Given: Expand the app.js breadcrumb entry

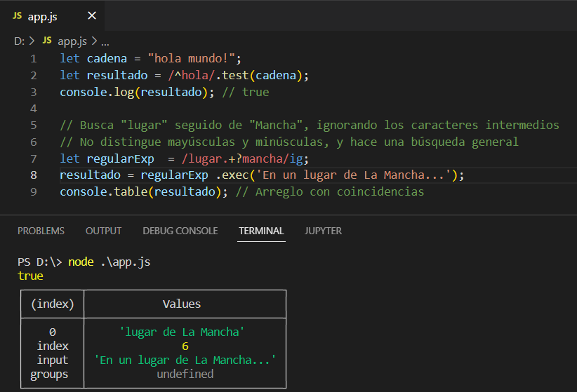Looking at the screenshot, I should pyautogui.click(x=72, y=41).
